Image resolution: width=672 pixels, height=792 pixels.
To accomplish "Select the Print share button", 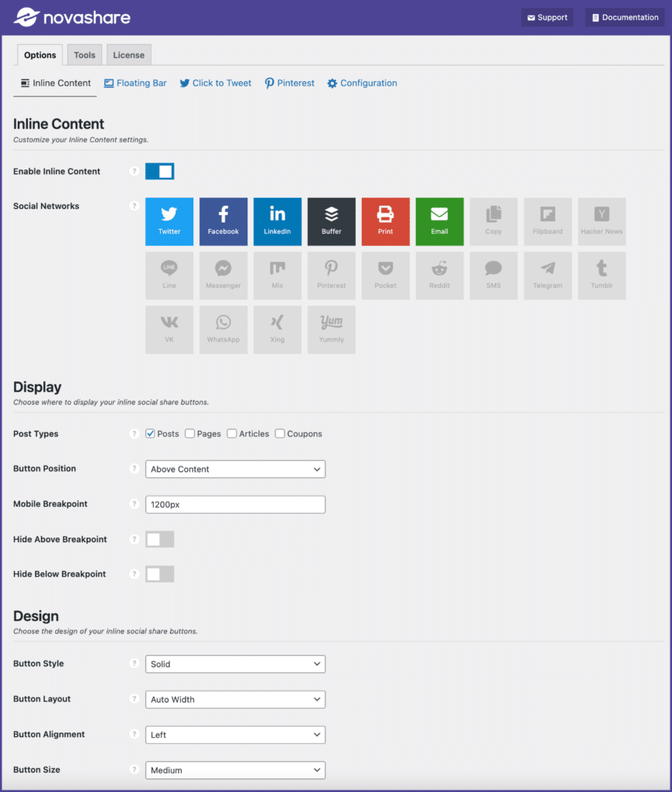I will pyautogui.click(x=385, y=222).
